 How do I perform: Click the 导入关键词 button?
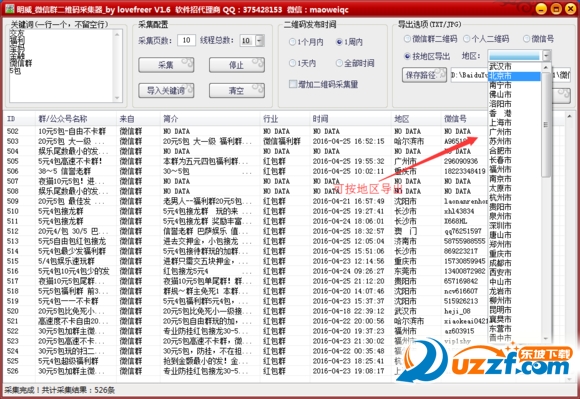pos(166,90)
